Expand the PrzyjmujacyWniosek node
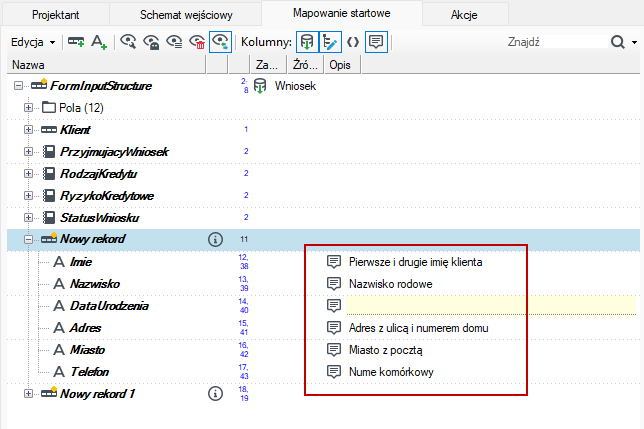This screenshot has height=429, width=644. [x=28, y=151]
